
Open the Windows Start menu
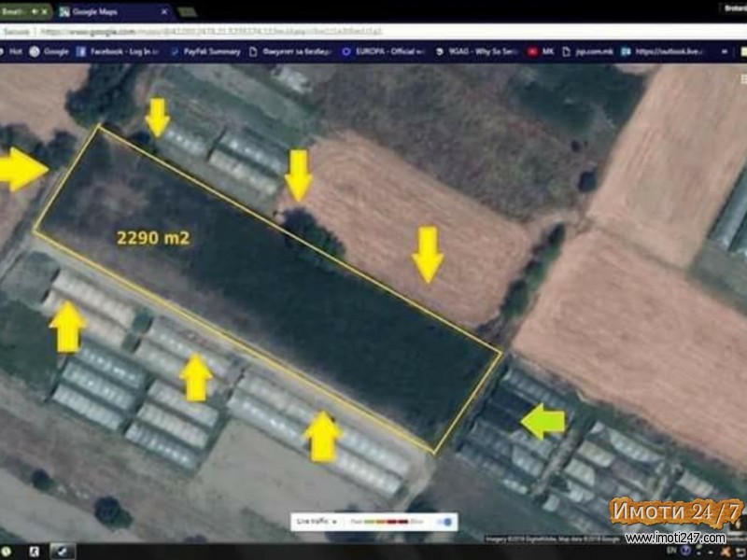tap(7, 551)
